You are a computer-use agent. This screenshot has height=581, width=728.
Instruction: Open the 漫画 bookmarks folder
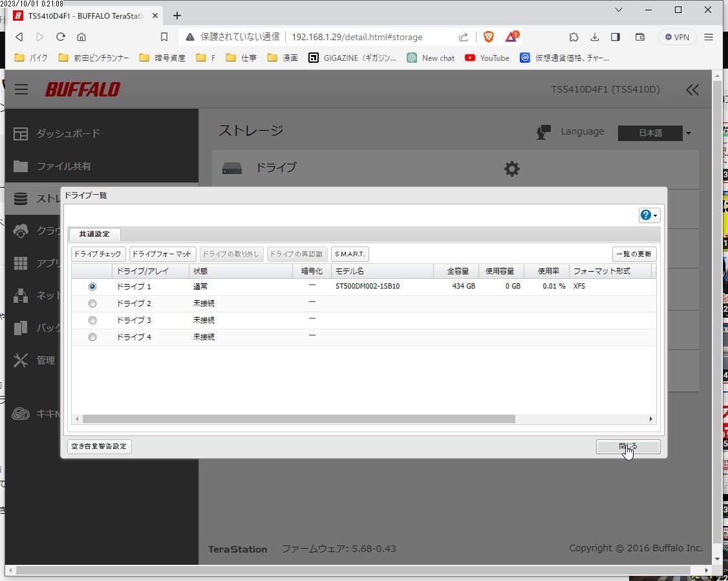tap(283, 58)
